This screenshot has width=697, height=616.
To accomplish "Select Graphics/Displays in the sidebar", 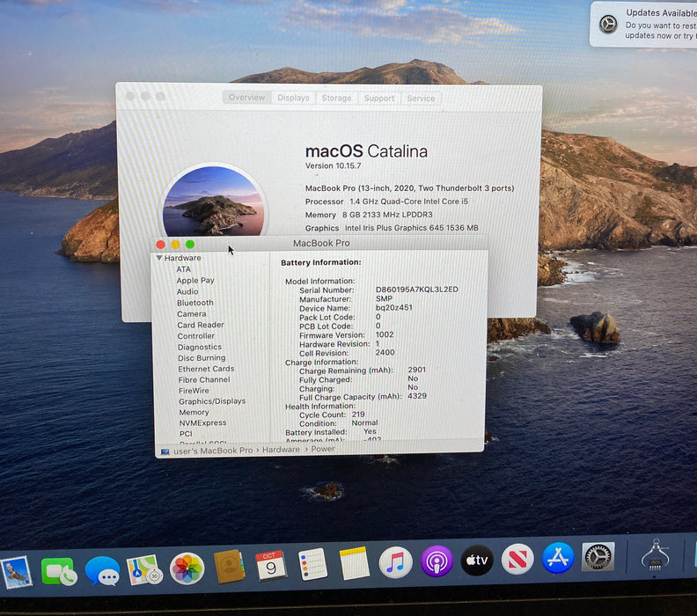I will point(212,401).
